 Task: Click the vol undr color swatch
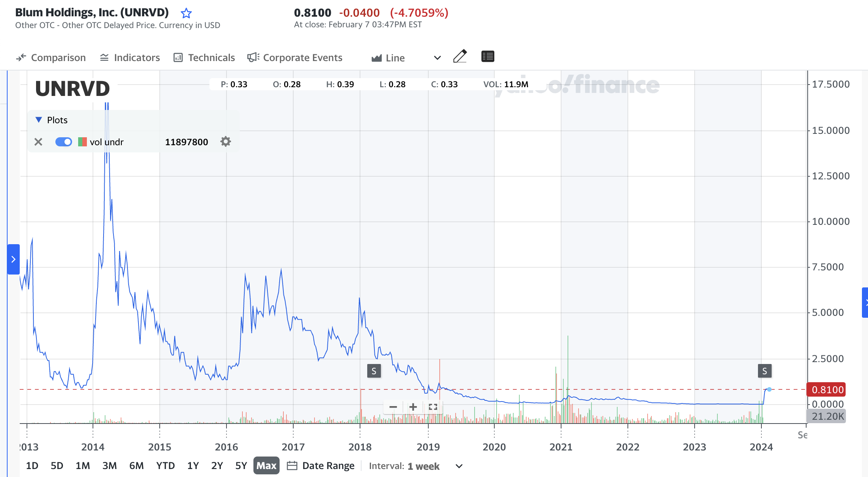pos(82,142)
